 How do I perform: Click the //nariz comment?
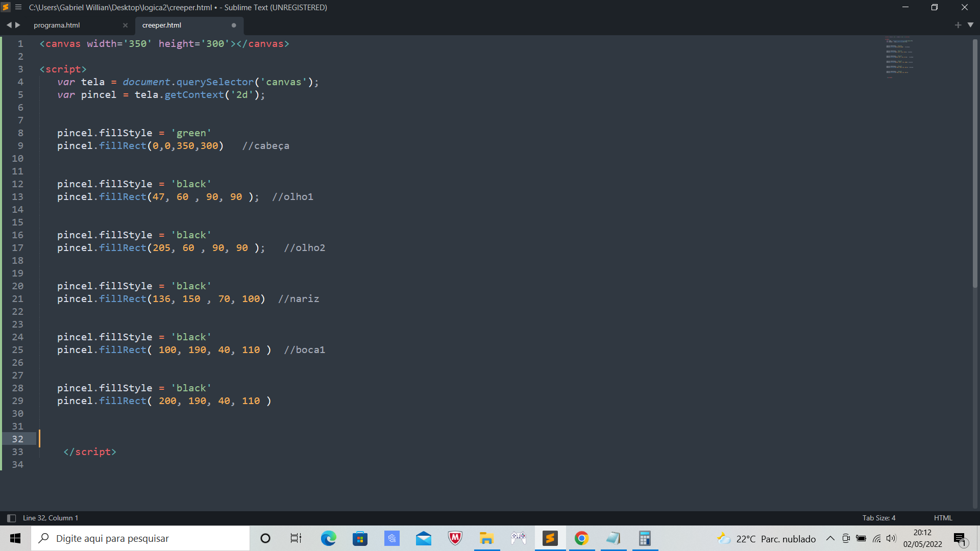tap(299, 298)
